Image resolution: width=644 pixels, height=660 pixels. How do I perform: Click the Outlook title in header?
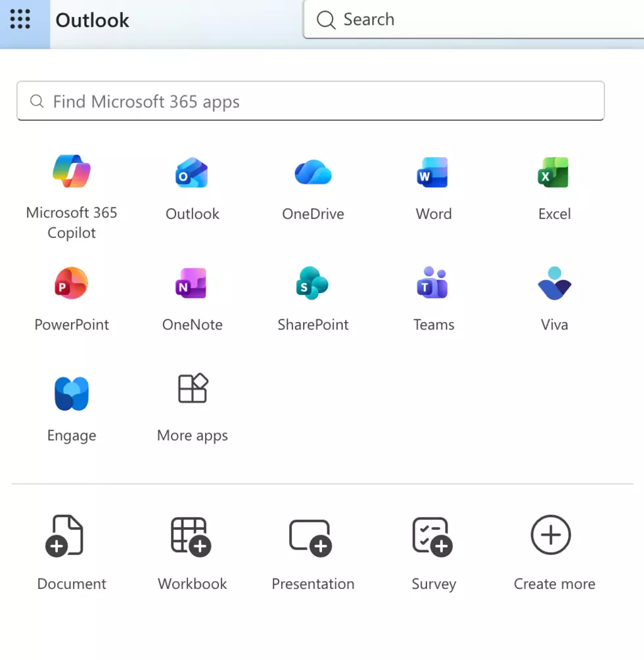click(92, 20)
